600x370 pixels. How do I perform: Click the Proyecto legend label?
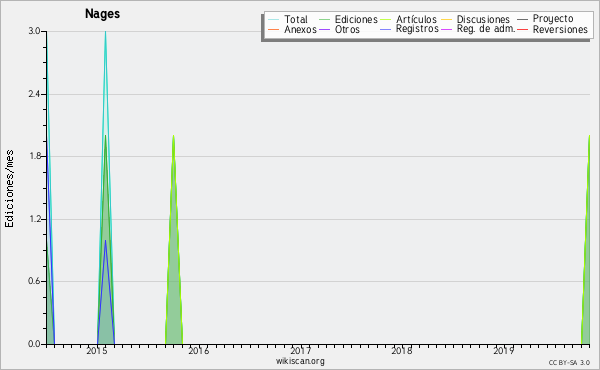click(553, 19)
